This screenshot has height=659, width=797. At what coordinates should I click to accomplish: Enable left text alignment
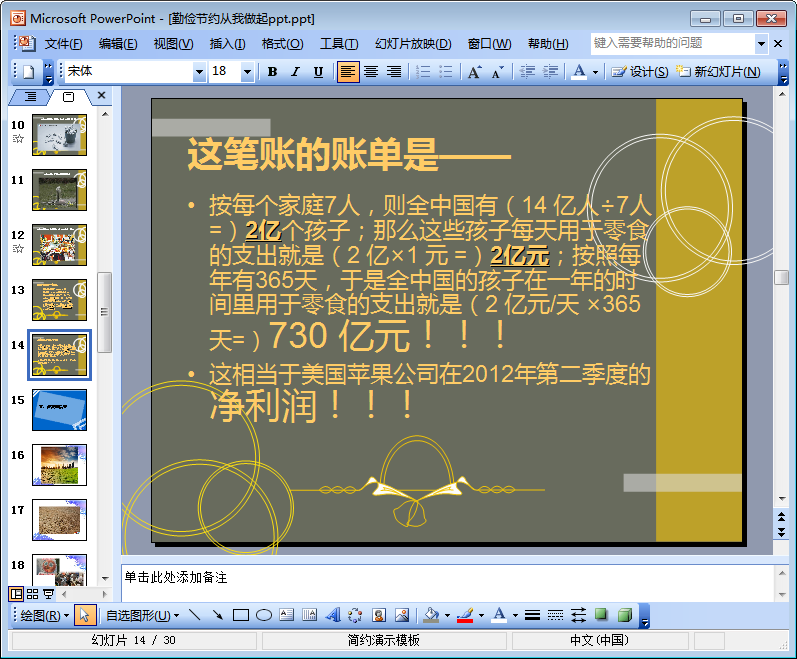pyautogui.click(x=348, y=72)
